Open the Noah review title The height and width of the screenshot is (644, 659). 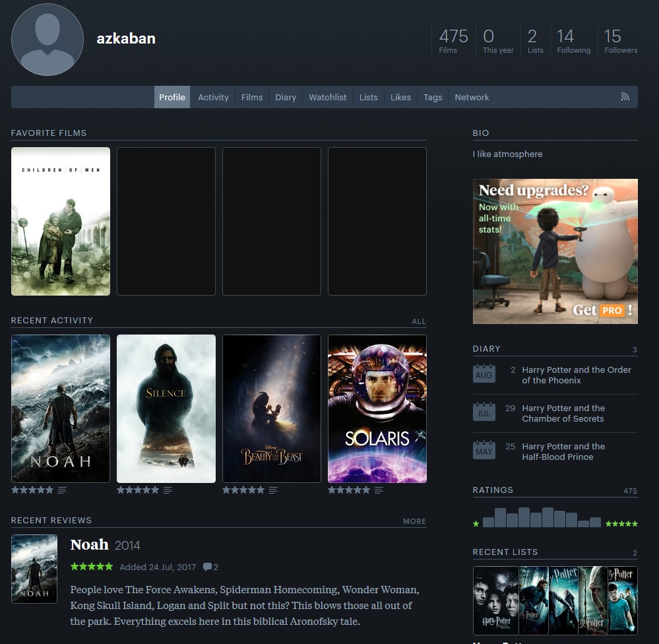pyautogui.click(x=89, y=545)
